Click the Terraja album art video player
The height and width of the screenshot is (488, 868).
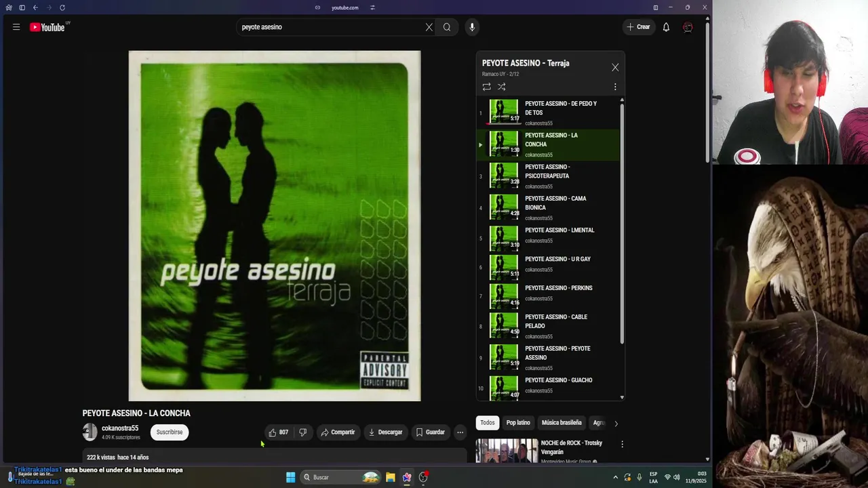click(x=275, y=226)
